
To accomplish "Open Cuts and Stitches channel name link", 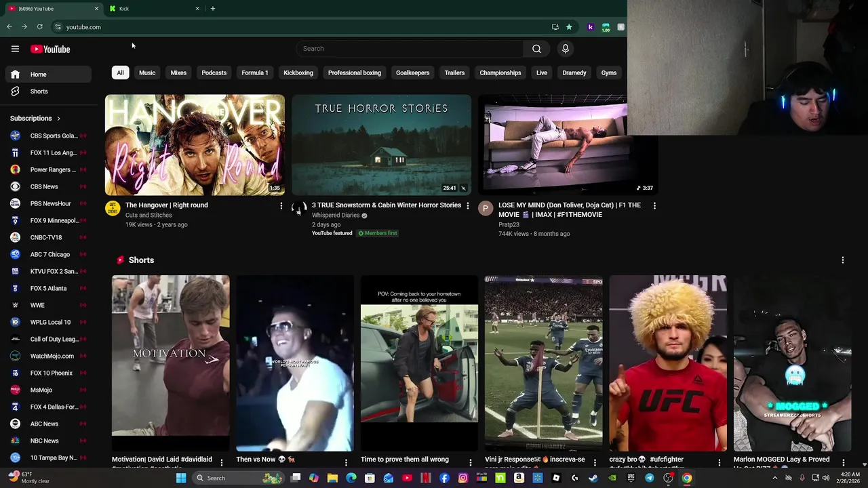I will click(149, 216).
